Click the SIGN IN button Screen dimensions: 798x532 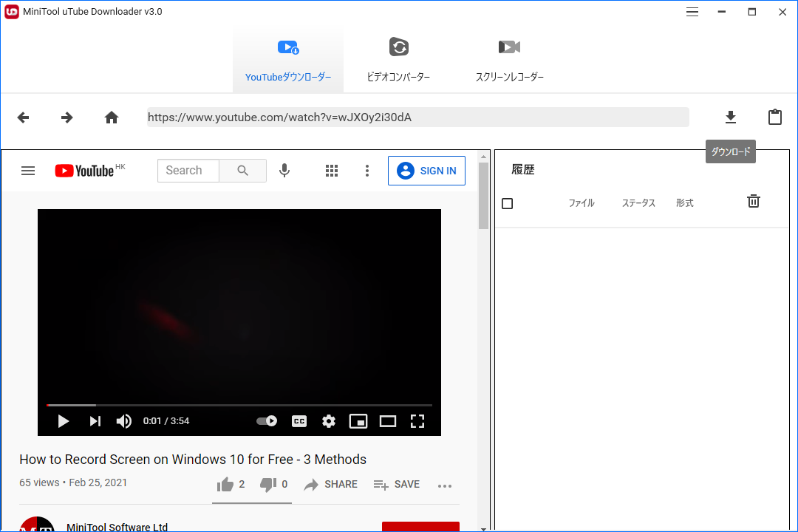tap(426, 171)
